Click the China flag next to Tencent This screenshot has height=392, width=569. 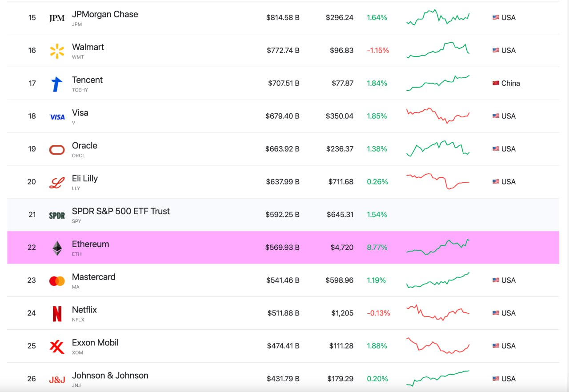(496, 83)
